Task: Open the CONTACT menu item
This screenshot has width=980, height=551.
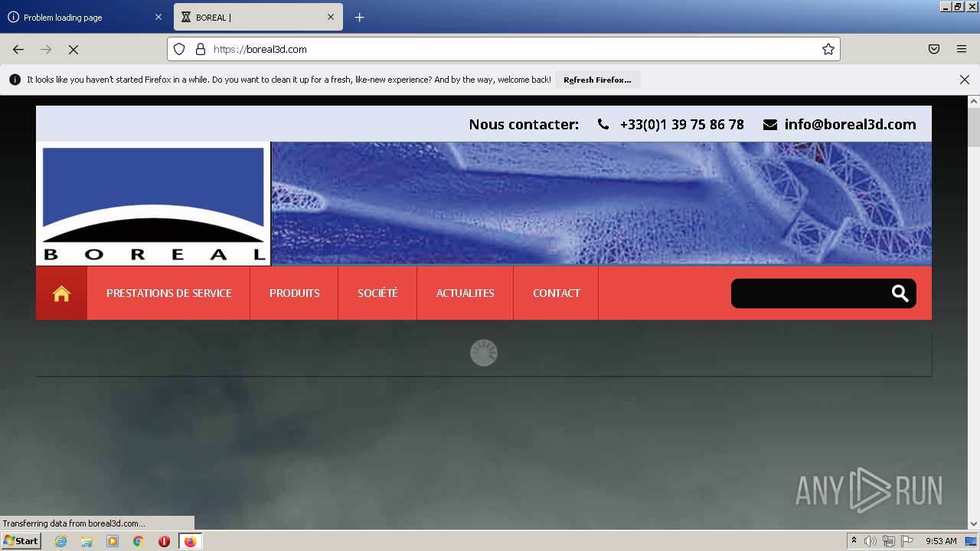Action: [x=556, y=293]
